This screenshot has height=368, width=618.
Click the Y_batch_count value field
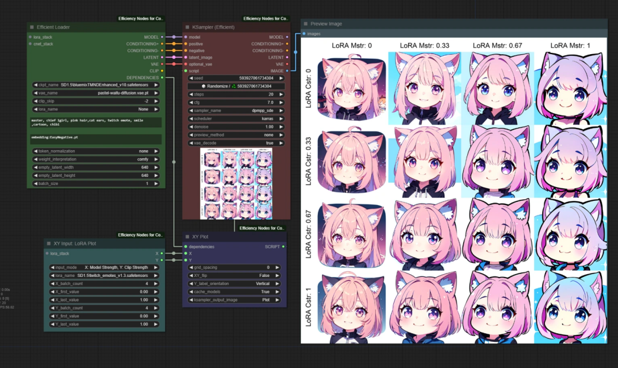point(104,308)
